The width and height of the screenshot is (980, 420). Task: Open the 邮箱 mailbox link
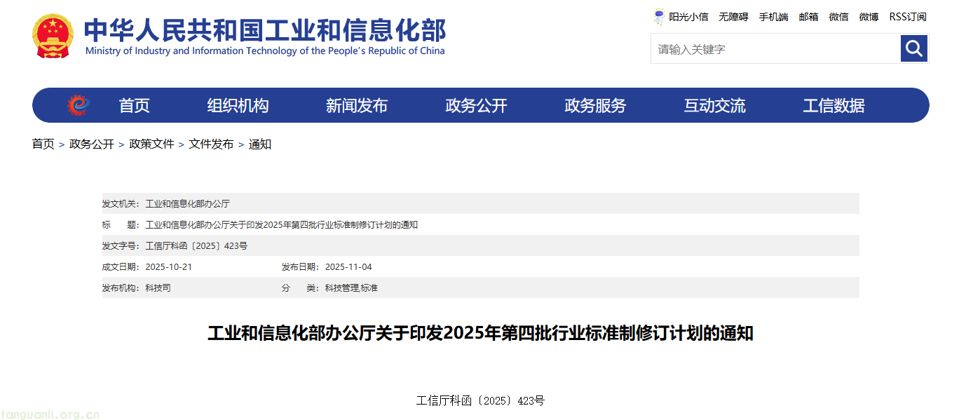click(808, 17)
